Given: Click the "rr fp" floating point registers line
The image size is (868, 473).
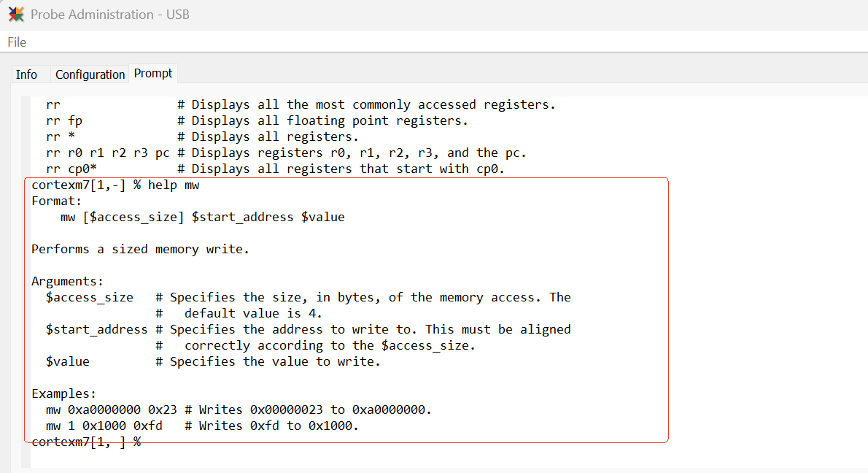Looking at the screenshot, I should click(x=257, y=120).
